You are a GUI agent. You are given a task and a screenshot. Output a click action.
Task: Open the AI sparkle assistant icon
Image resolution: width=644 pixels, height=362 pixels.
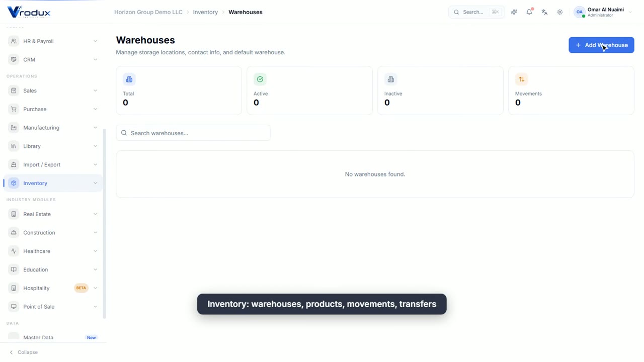tap(514, 12)
